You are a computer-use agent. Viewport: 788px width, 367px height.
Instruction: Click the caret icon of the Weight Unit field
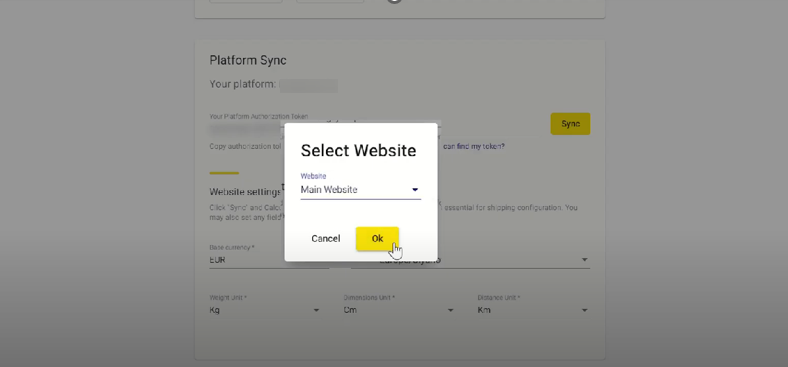click(316, 310)
